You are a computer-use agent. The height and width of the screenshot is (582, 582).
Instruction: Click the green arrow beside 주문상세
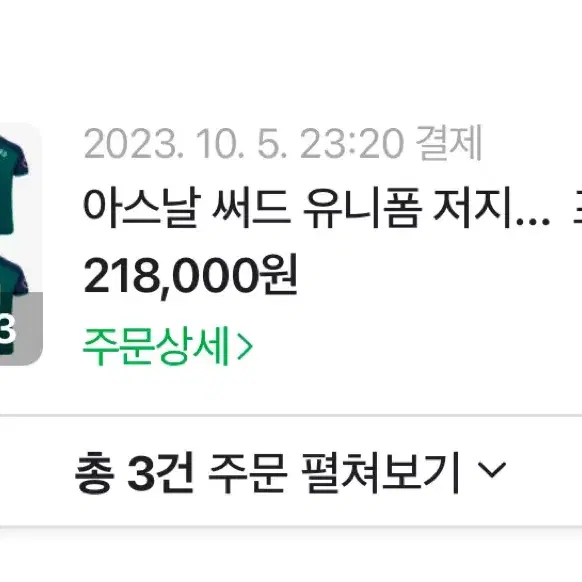[245, 347]
